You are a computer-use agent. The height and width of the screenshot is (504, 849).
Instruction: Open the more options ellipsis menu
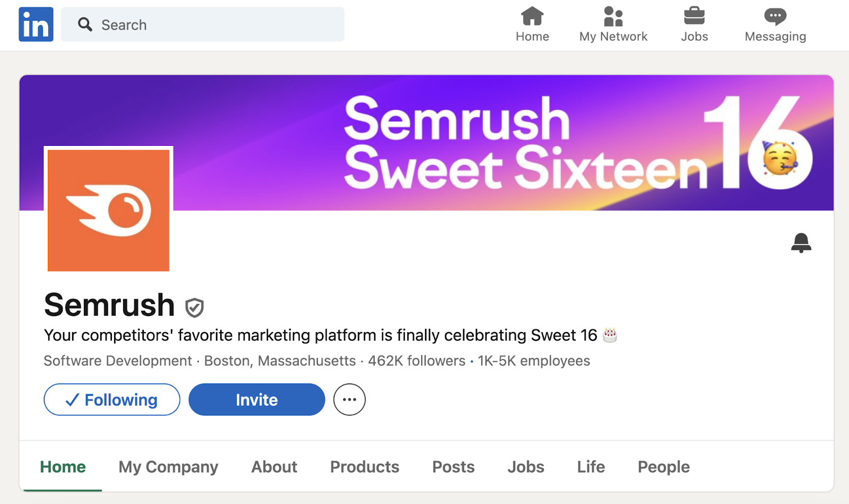pos(349,399)
